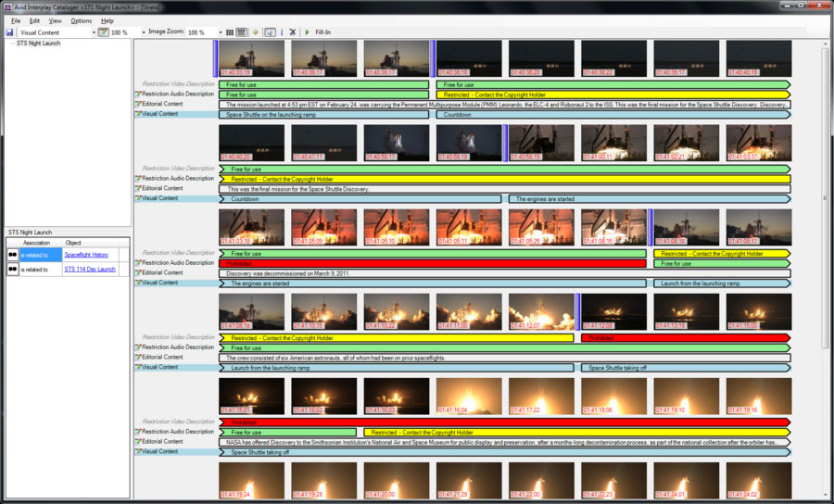Toggle the selection mode toolbar button
Image resolution: width=834 pixels, height=504 pixels.
(x=270, y=32)
